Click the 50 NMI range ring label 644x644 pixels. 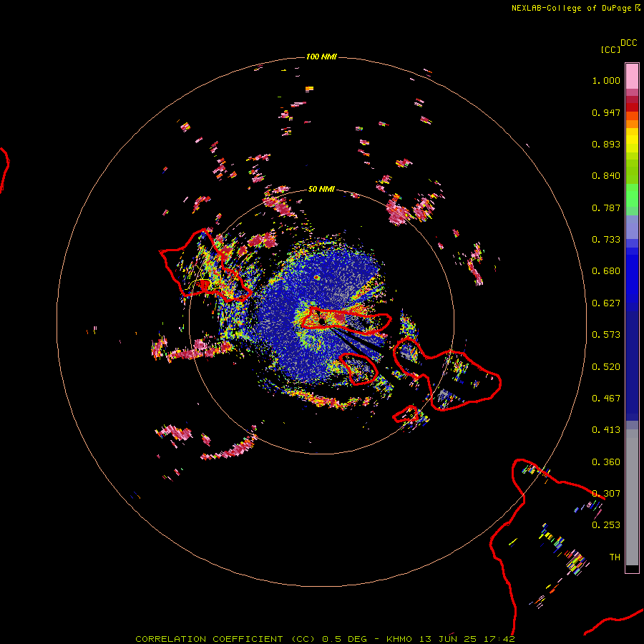pyautogui.click(x=321, y=189)
